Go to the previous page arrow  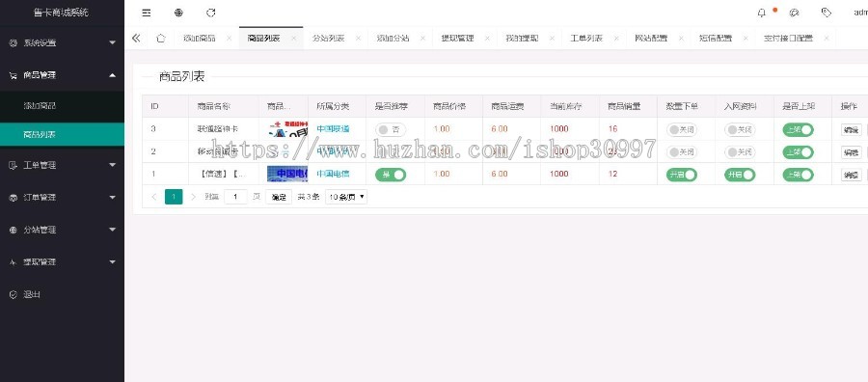click(154, 197)
